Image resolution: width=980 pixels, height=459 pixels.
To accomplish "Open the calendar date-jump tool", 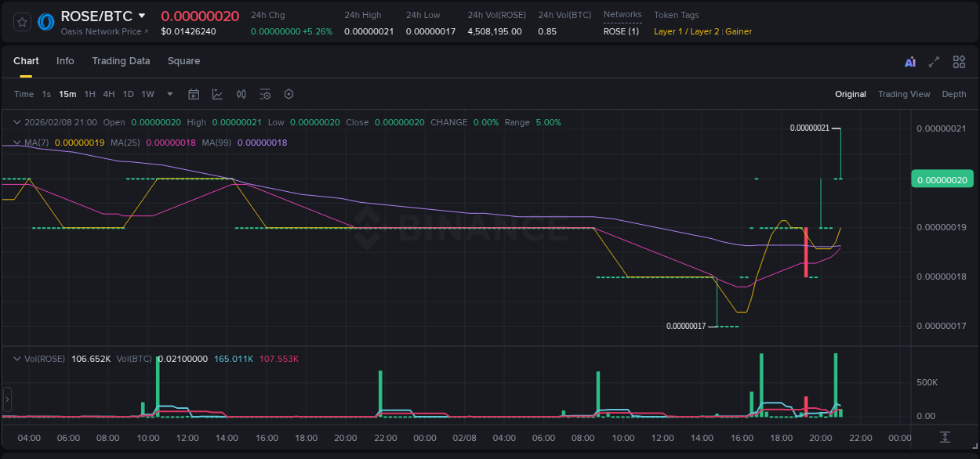I will (194, 94).
